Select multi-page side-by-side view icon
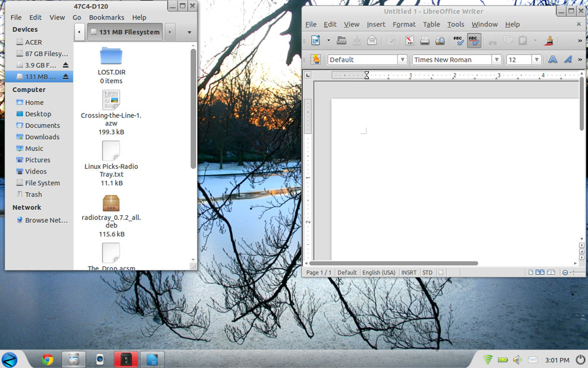 coord(540,272)
